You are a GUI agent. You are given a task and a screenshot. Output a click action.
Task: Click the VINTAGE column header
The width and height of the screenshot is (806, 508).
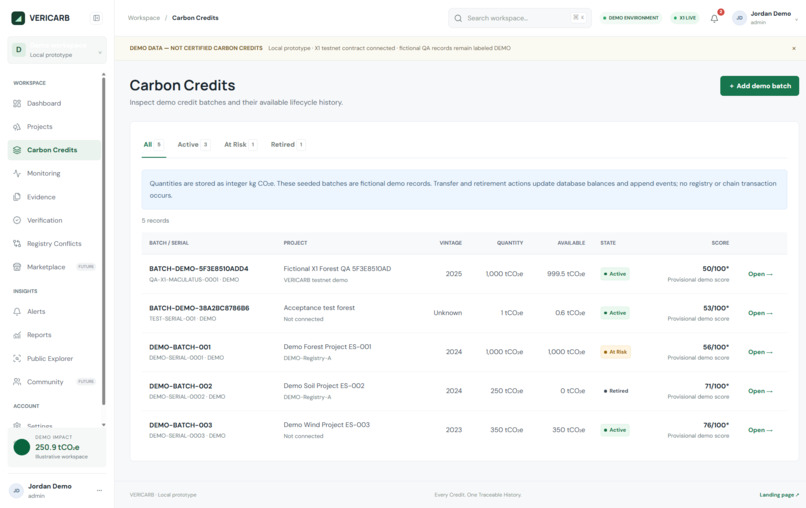click(x=450, y=243)
